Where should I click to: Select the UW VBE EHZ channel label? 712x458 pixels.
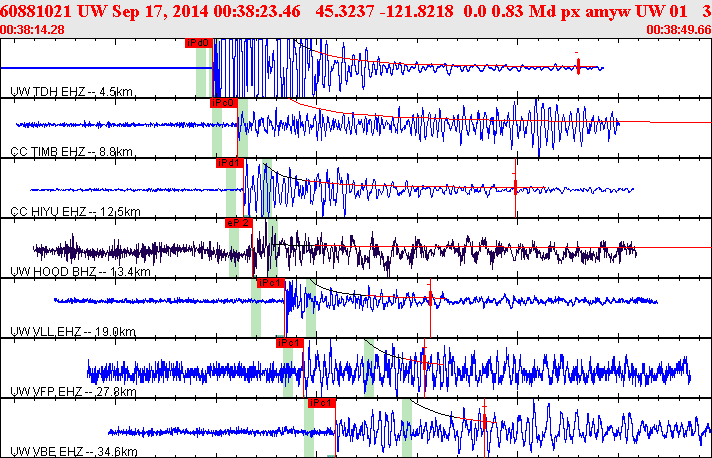point(74,451)
